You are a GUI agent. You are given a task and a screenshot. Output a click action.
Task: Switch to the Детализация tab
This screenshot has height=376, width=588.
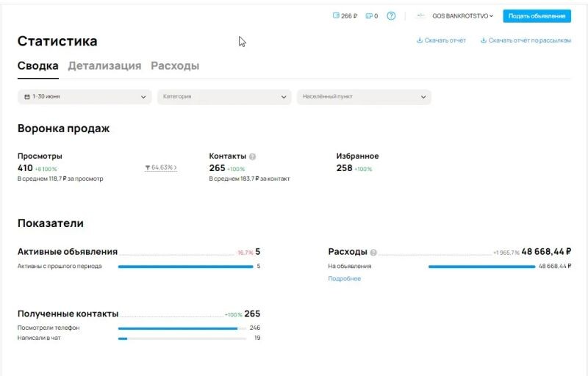[104, 65]
